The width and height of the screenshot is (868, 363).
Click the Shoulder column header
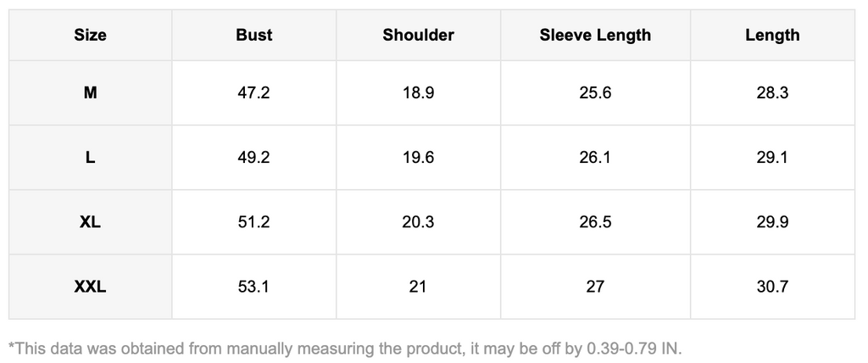pyautogui.click(x=418, y=35)
